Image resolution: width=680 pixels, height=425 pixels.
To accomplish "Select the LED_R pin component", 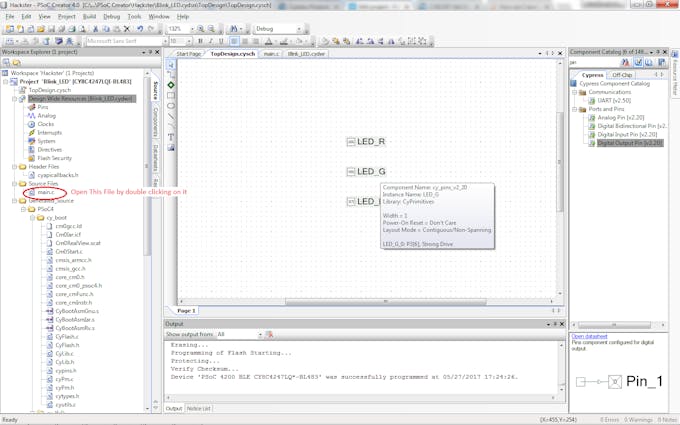I will pos(366,142).
